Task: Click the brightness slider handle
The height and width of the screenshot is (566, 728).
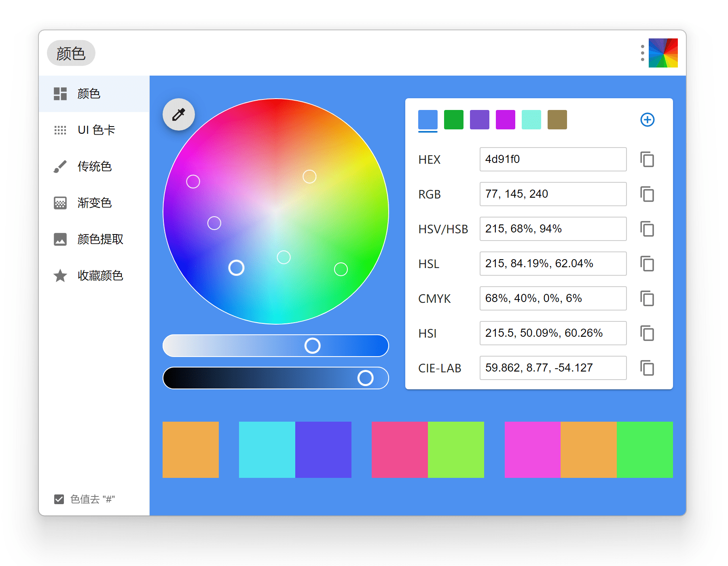Action: 365,378
